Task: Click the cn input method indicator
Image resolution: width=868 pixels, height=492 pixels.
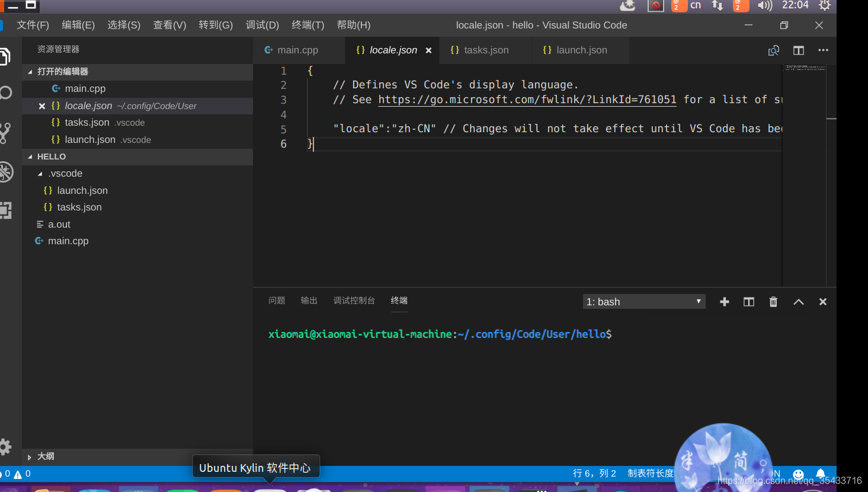Action: pos(696,5)
